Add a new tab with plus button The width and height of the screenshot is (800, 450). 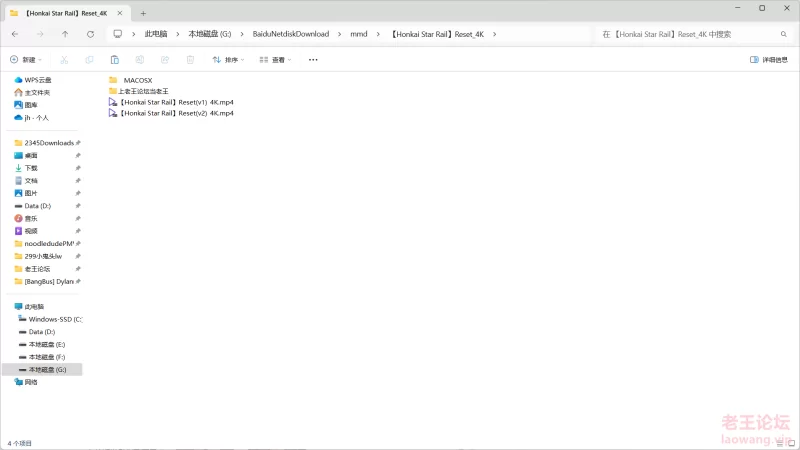click(x=143, y=13)
